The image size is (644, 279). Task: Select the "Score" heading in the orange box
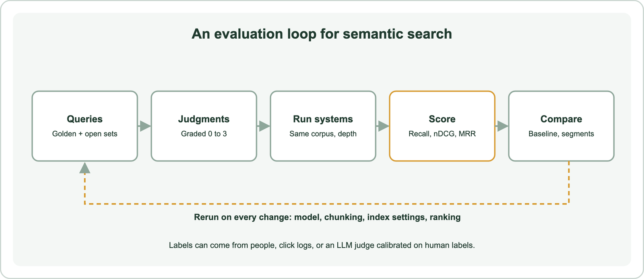[x=442, y=119]
